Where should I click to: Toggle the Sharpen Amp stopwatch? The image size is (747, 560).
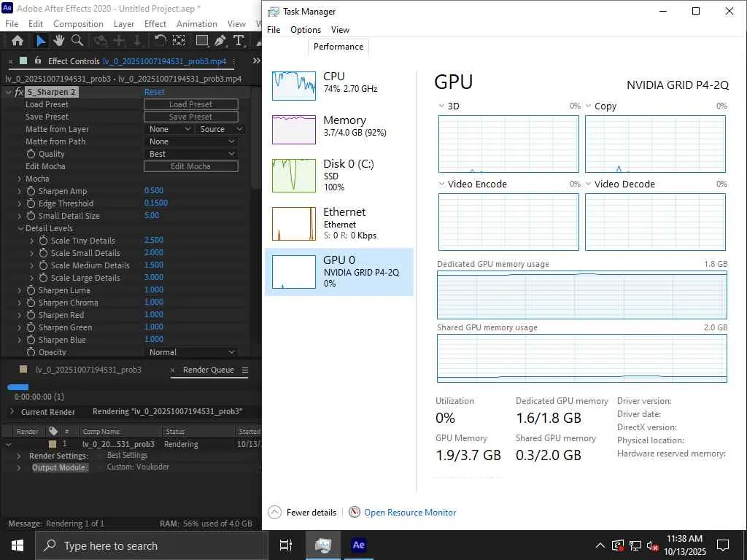(x=31, y=191)
